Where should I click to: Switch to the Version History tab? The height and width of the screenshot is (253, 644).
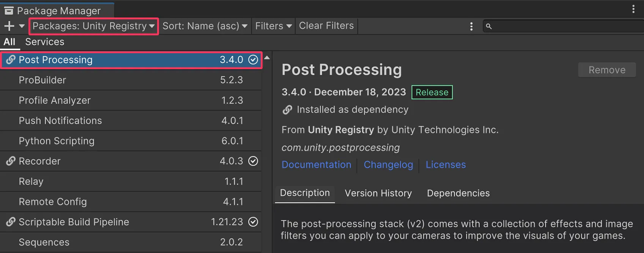(x=378, y=193)
